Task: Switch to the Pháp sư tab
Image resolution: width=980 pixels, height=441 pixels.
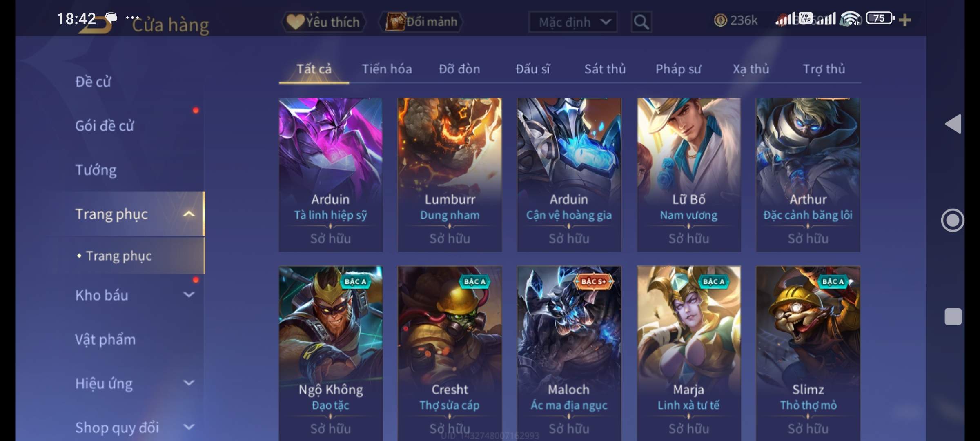Action: (x=678, y=69)
